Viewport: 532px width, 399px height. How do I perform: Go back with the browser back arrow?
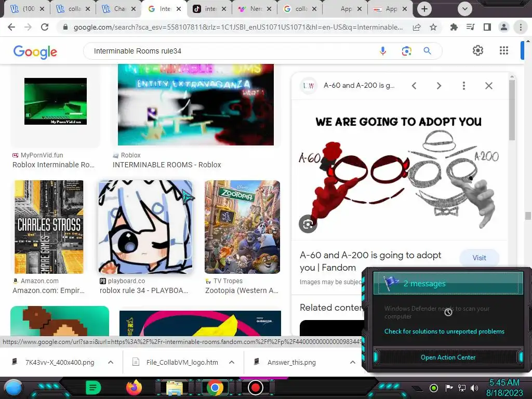pos(11,27)
